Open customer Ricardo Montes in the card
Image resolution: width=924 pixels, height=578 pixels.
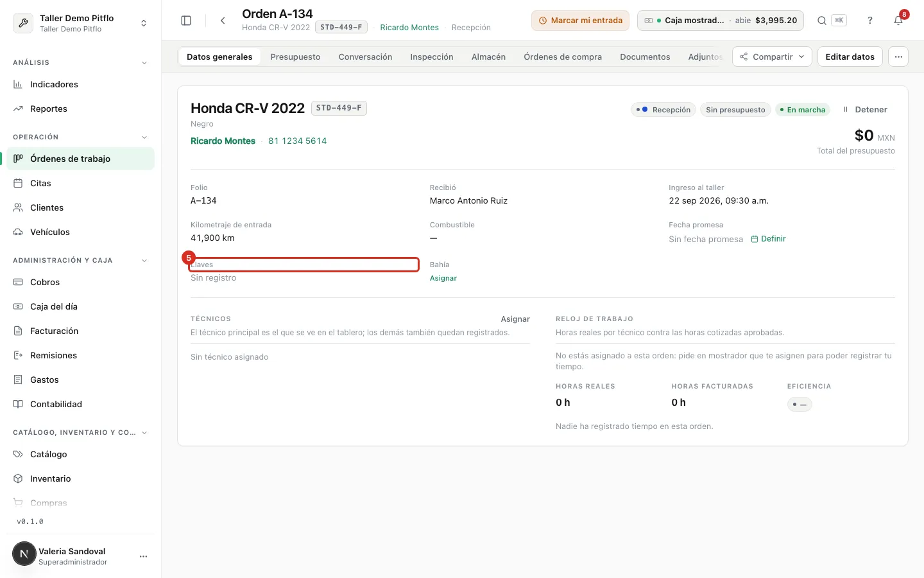point(223,141)
